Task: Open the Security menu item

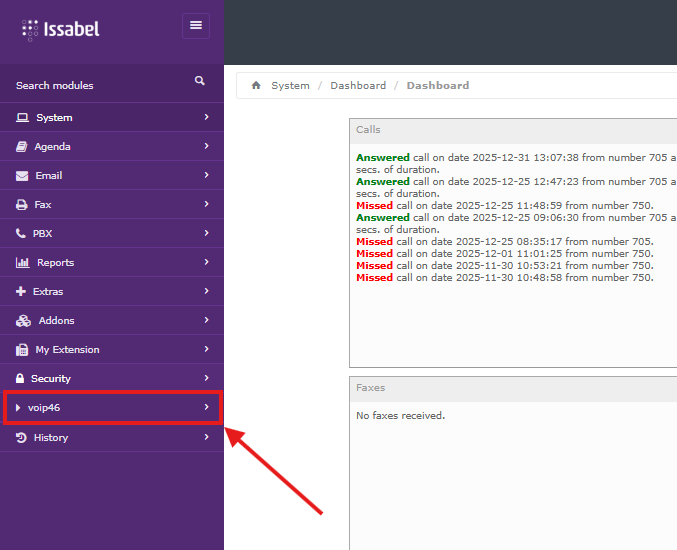Action: [x=112, y=378]
